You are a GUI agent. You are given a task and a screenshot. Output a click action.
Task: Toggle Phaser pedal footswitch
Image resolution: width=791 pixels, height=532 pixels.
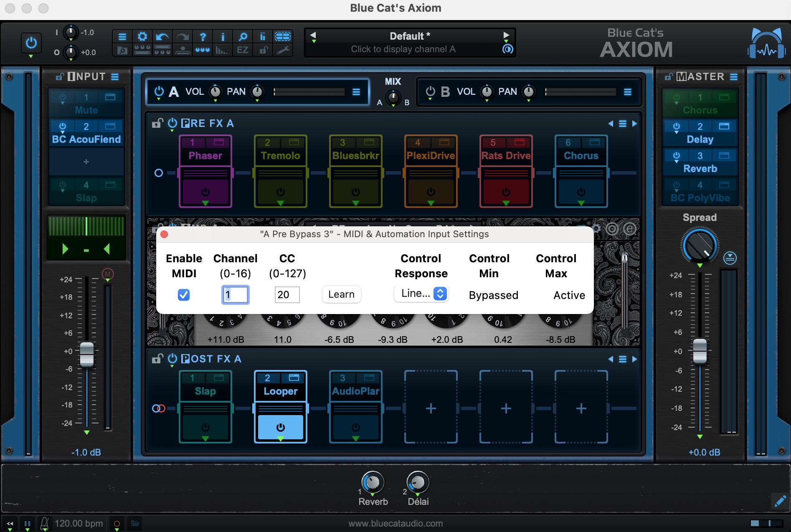coord(205,192)
